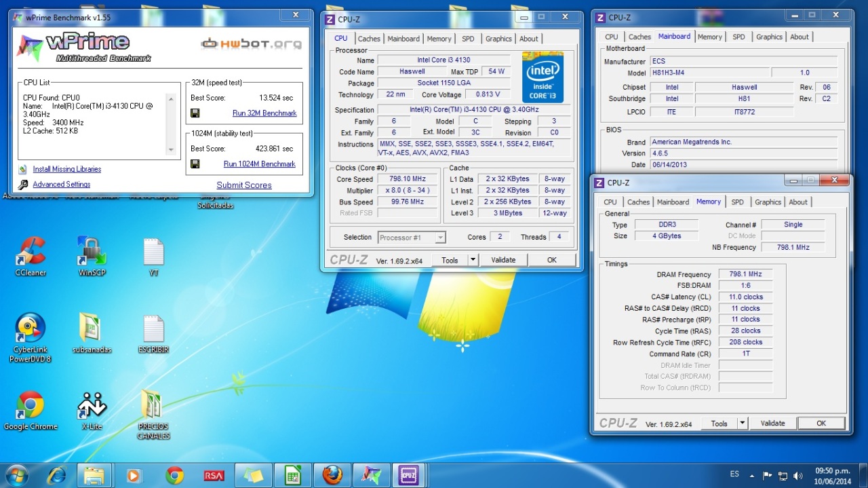
Task: Click the Core Speed value 798.10 MHz
Action: (x=408, y=179)
